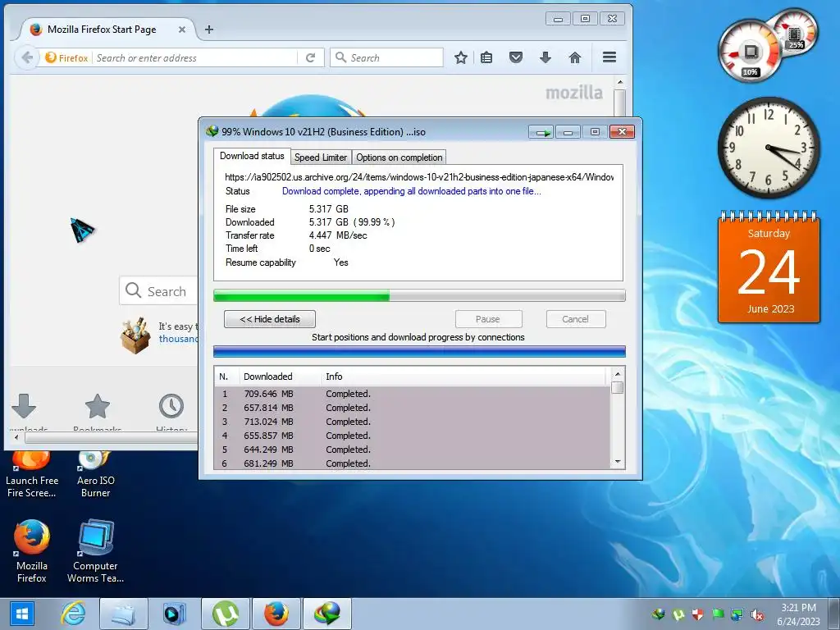Click the archive.org download URL text

point(419,177)
